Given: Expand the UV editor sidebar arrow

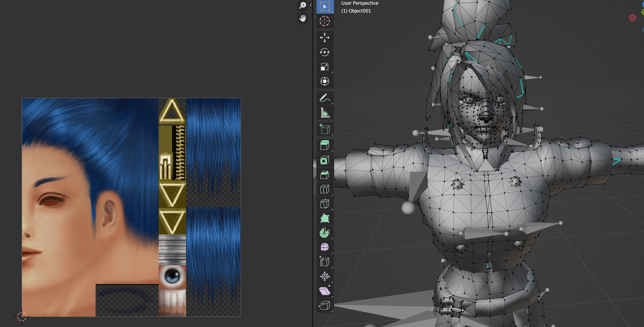Looking at the screenshot, I should tap(311, 5).
